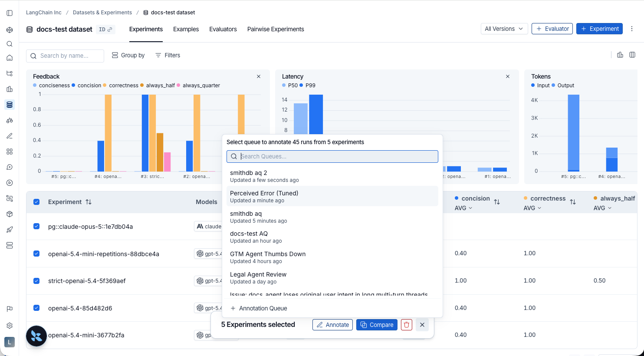Select the Perceived Error (Tuned) queue
The height and width of the screenshot is (356, 644).
(x=332, y=196)
